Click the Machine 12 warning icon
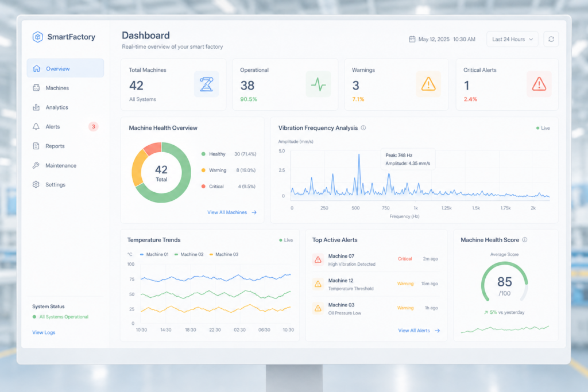This screenshot has height=392, width=588. (318, 284)
